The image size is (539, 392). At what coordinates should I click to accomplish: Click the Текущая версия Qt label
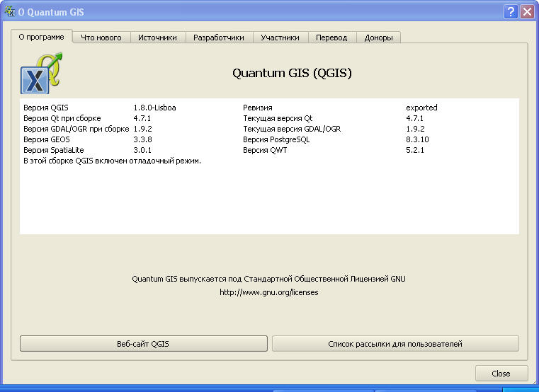(x=278, y=118)
